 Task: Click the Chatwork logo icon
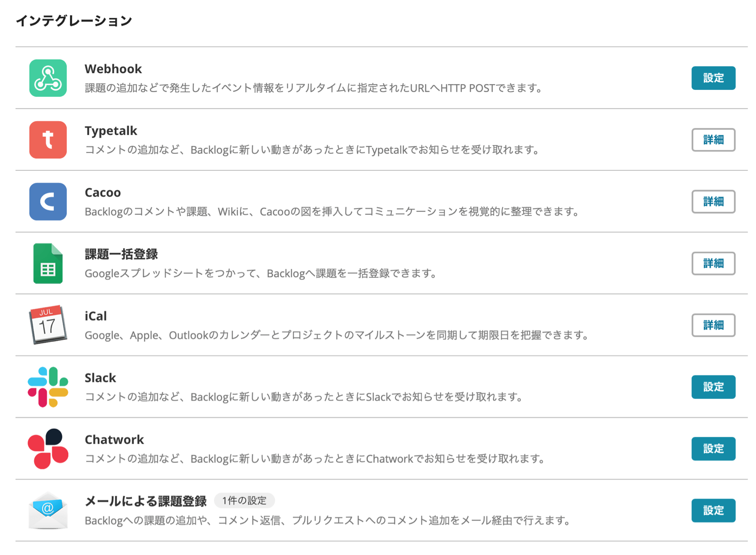[x=48, y=449]
